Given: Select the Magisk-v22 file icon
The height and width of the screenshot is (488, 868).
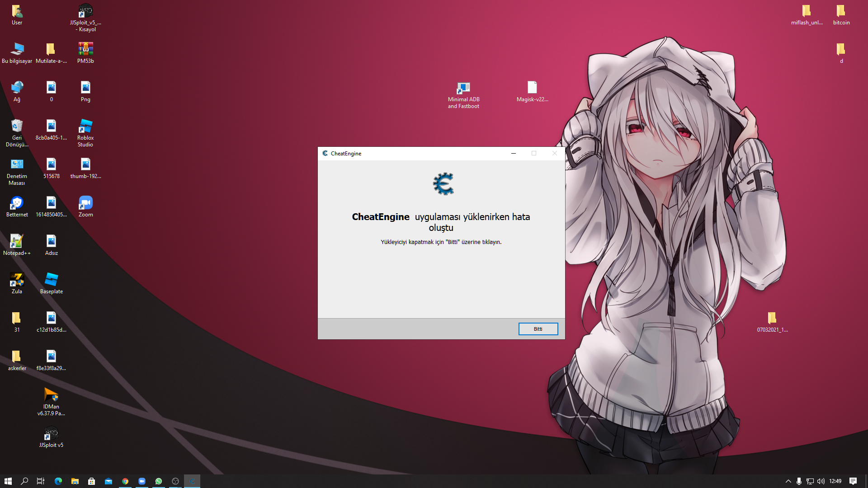Looking at the screenshot, I should pyautogui.click(x=532, y=88).
